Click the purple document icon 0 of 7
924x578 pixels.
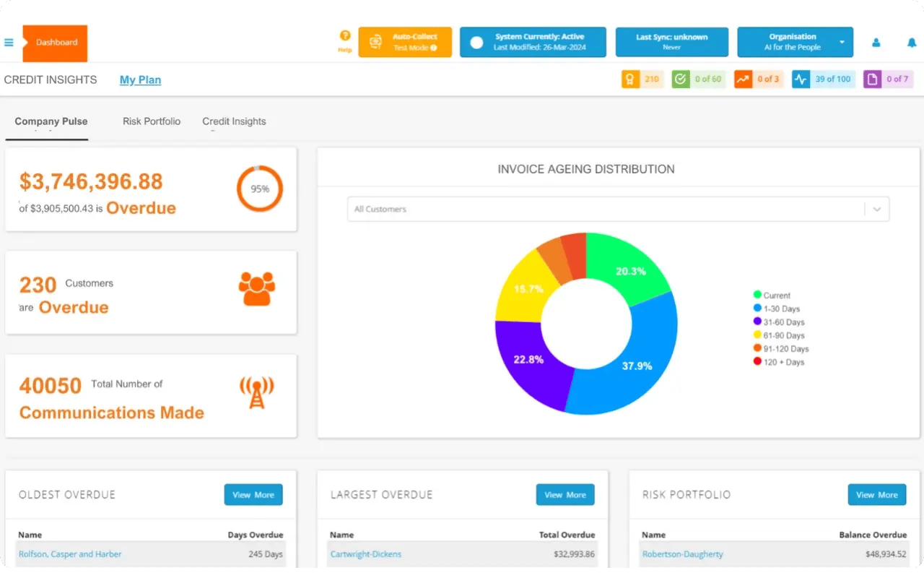(873, 79)
